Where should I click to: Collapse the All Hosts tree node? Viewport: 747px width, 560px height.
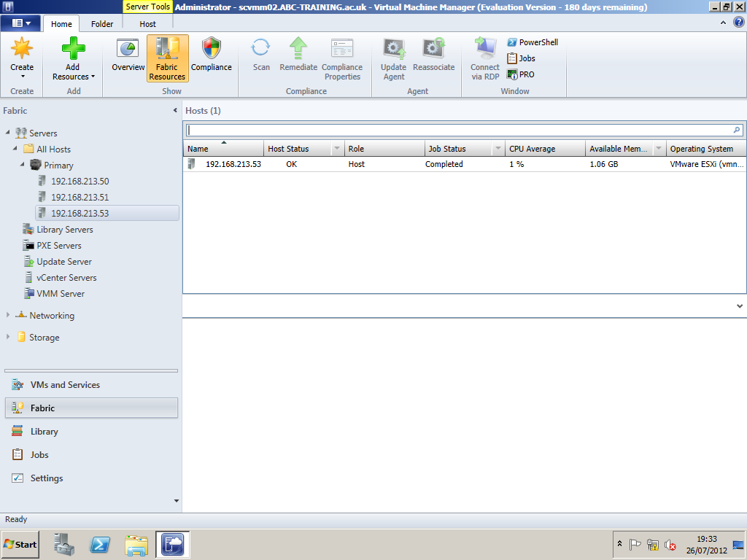pyautogui.click(x=15, y=149)
